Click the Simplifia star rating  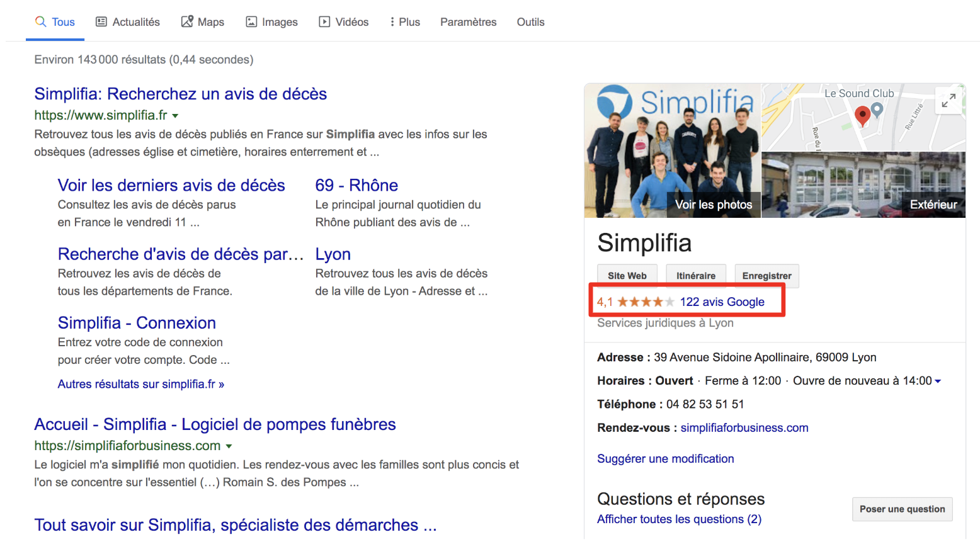646,302
